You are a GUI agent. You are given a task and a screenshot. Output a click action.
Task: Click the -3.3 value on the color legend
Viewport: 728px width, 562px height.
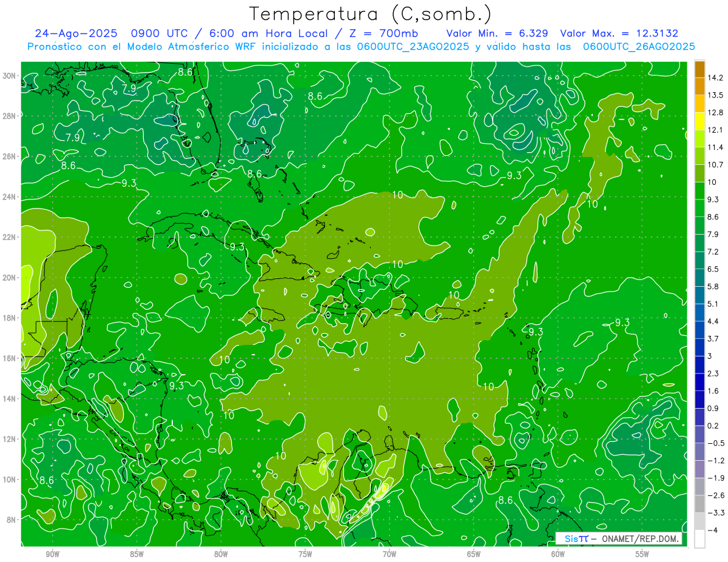click(x=715, y=513)
